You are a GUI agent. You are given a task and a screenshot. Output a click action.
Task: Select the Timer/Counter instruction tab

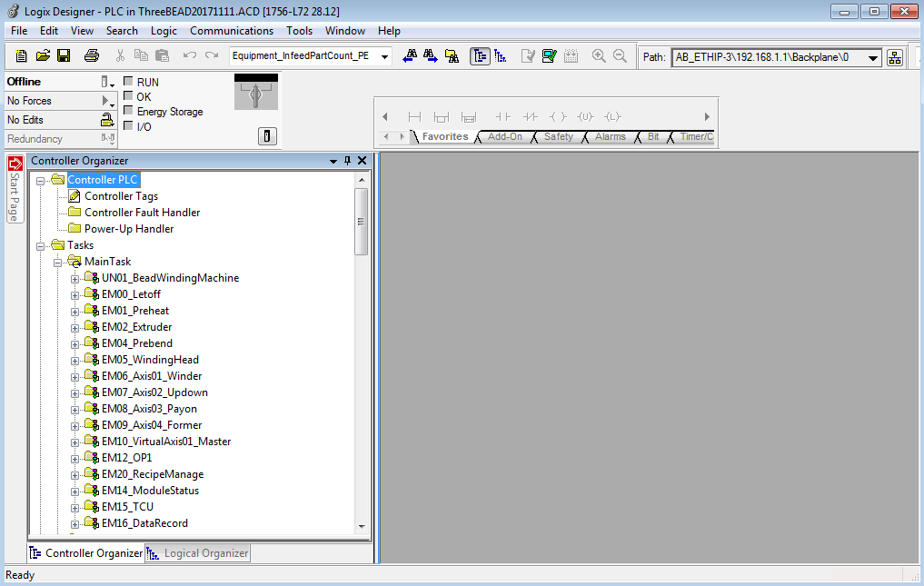pyautogui.click(x=696, y=136)
